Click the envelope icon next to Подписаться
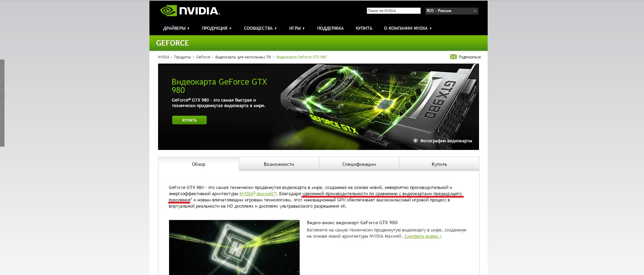Viewport: 644px width, 275px height. click(x=453, y=57)
